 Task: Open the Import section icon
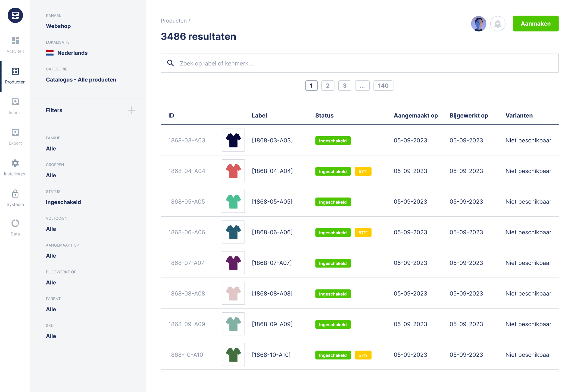[x=15, y=102]
